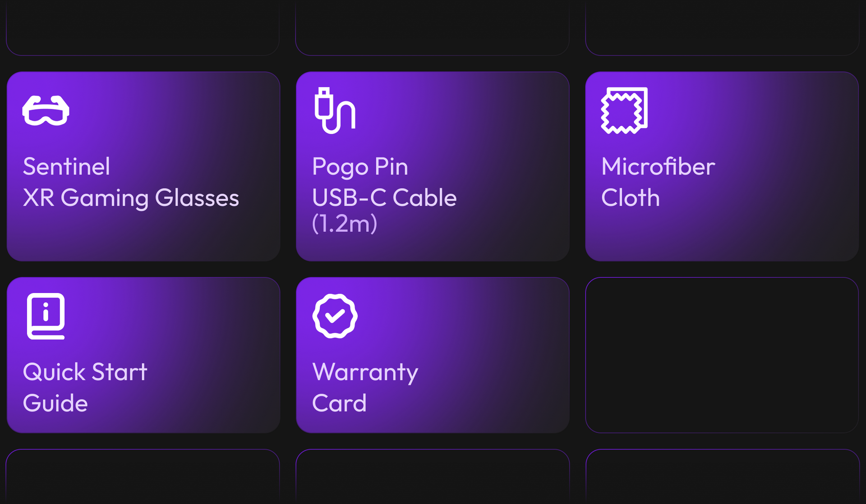866x504 pixels.
Task: Click the USB-C Cable text line
Action: pos(384,197)
